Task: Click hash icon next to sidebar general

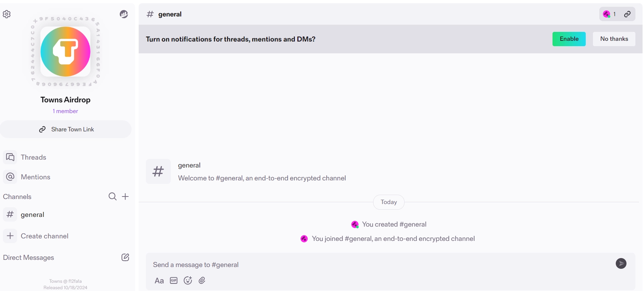Action: 10,214
